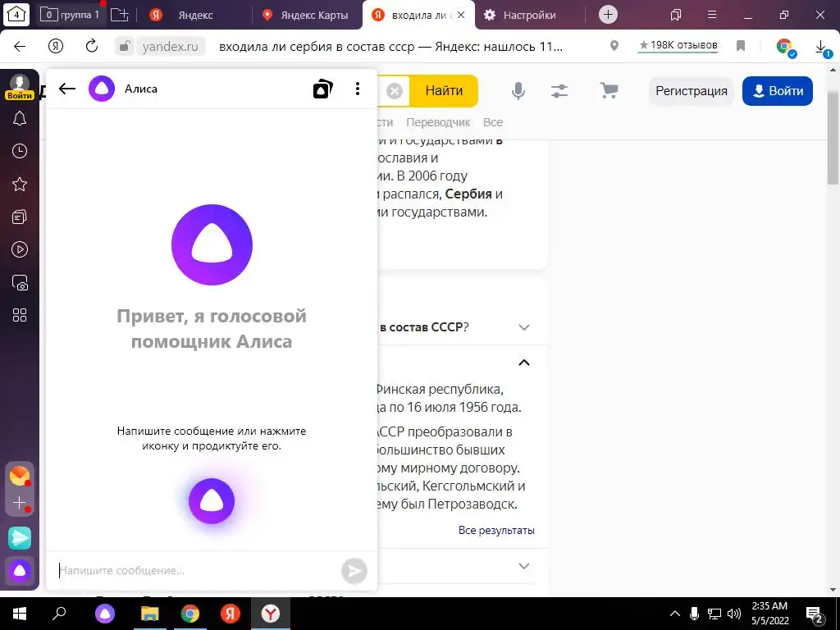Open the Переводчик tab

tap(438, 122)
